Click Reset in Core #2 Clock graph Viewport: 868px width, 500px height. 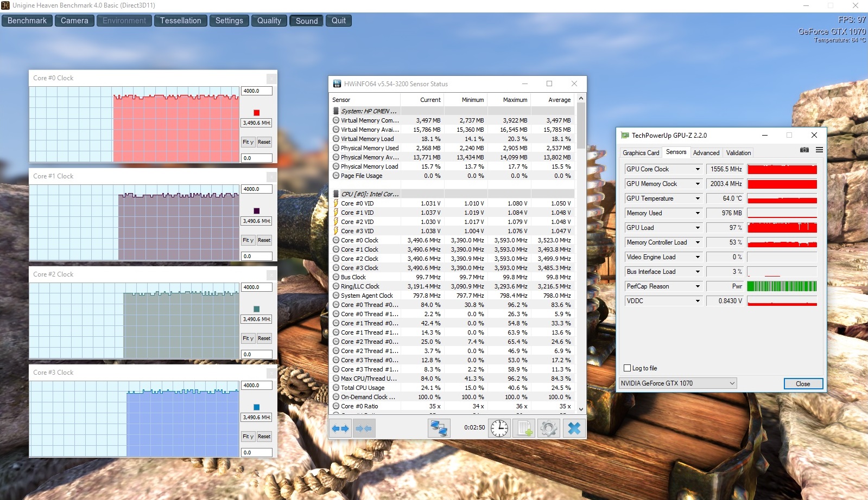(264, 338)
